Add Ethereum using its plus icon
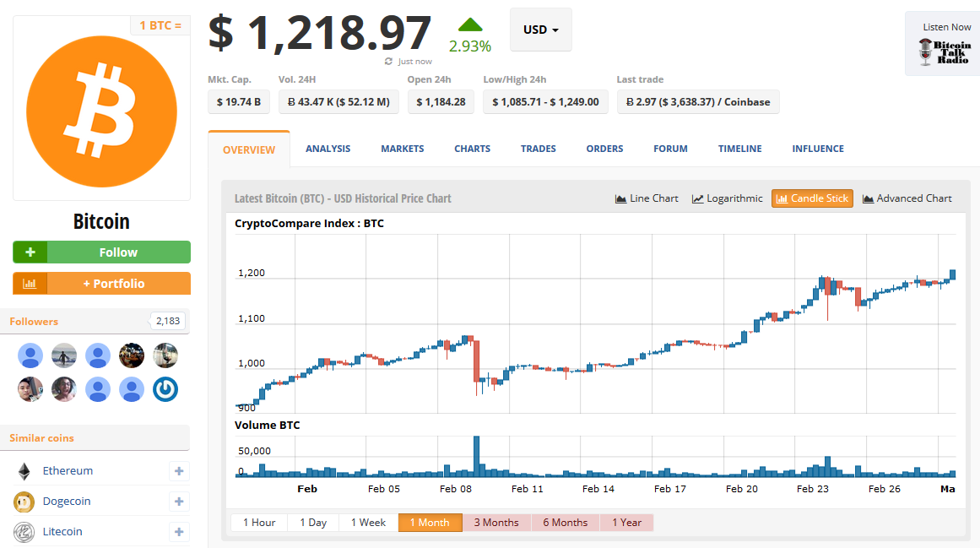Viewport: 980px width, 548px height. tap(179, 471)
